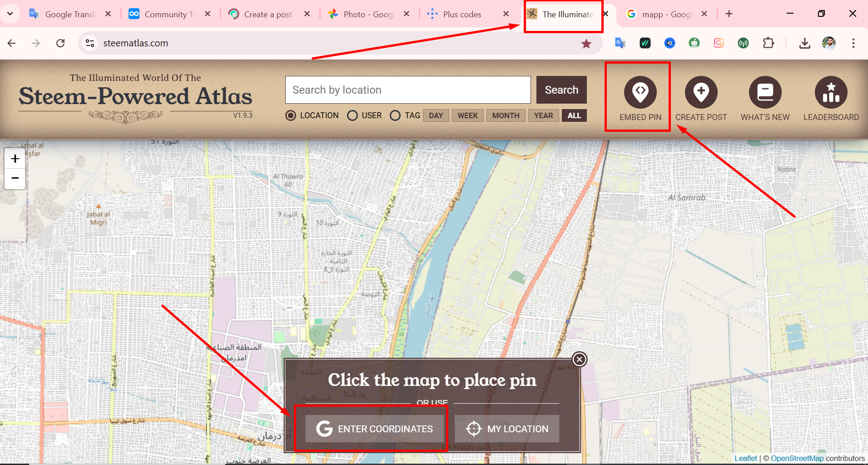
Task: Open the Google Translate extension
Action: (x=620, y=43)
